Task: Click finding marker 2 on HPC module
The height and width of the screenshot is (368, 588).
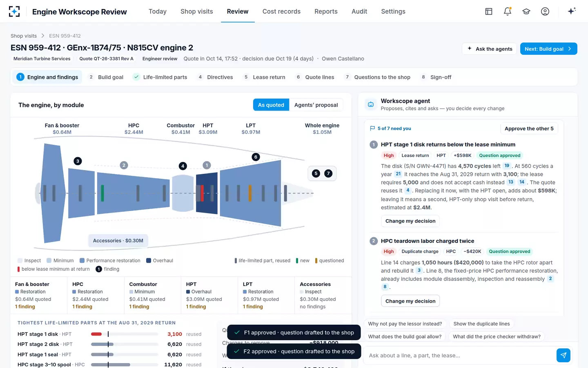Action: coord(124,165)
